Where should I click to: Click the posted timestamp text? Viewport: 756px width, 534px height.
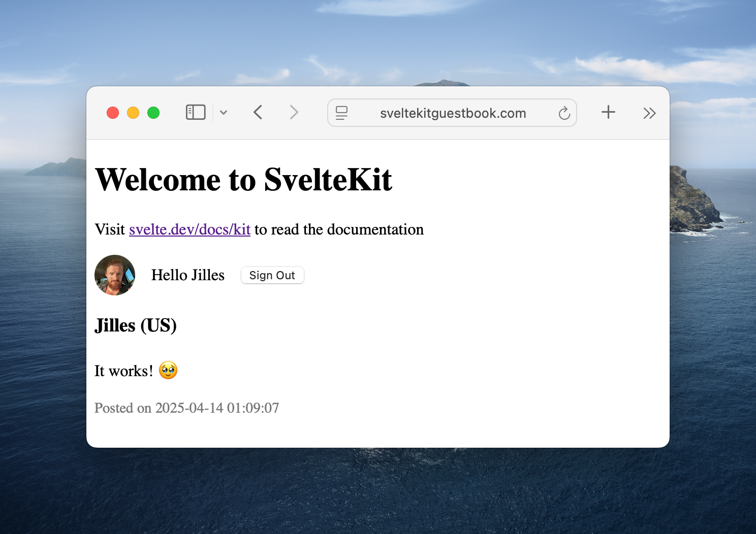point(186,408)
